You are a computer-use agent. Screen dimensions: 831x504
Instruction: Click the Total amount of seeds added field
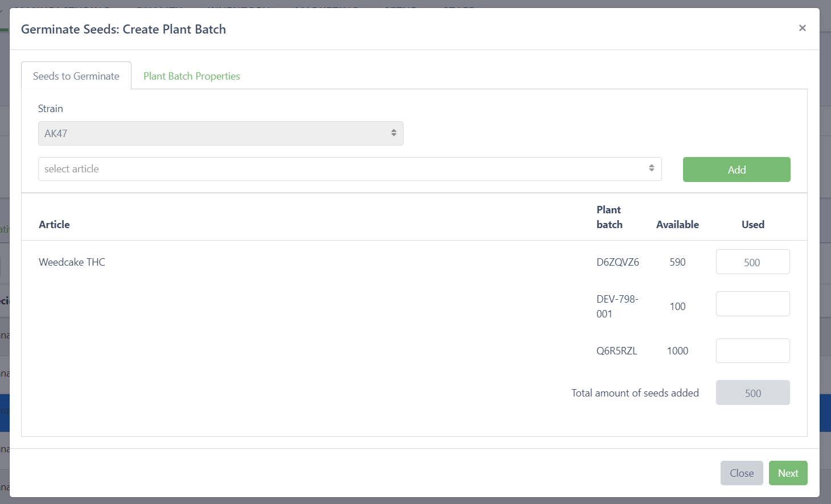tap(752, 393)
